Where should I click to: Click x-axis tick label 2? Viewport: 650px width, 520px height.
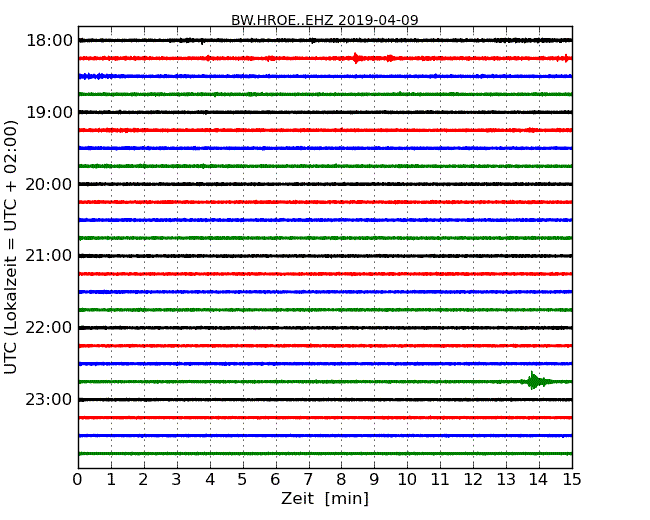tap(143, 480)
